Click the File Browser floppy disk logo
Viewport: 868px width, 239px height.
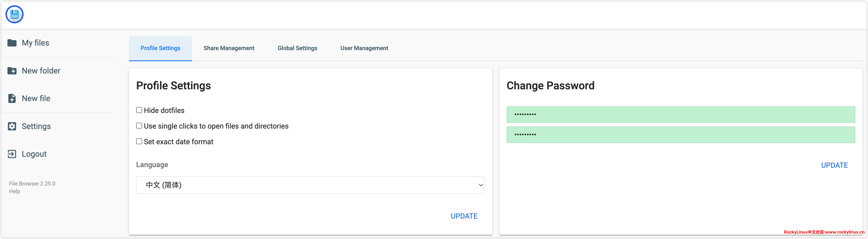tap(15, 15)
